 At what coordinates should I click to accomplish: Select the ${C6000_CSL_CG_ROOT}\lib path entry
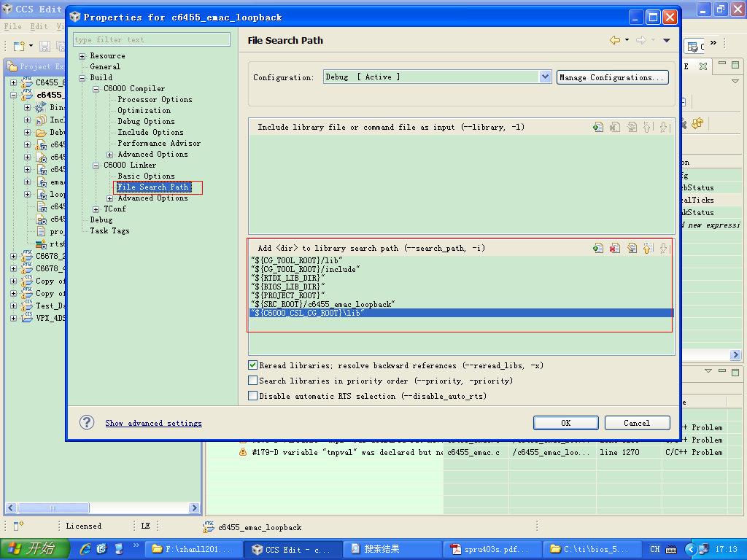pyautogui.click(x=462, y=313)
